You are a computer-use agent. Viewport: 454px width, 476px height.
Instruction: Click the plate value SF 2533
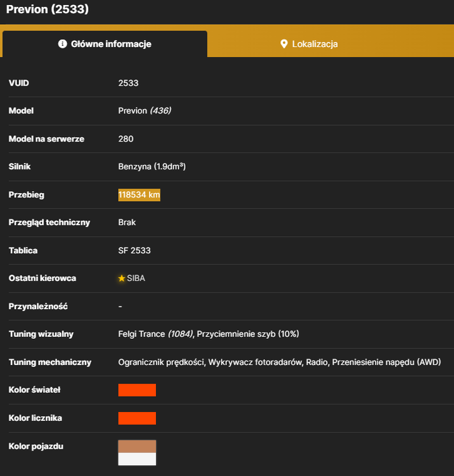point(134,251)
